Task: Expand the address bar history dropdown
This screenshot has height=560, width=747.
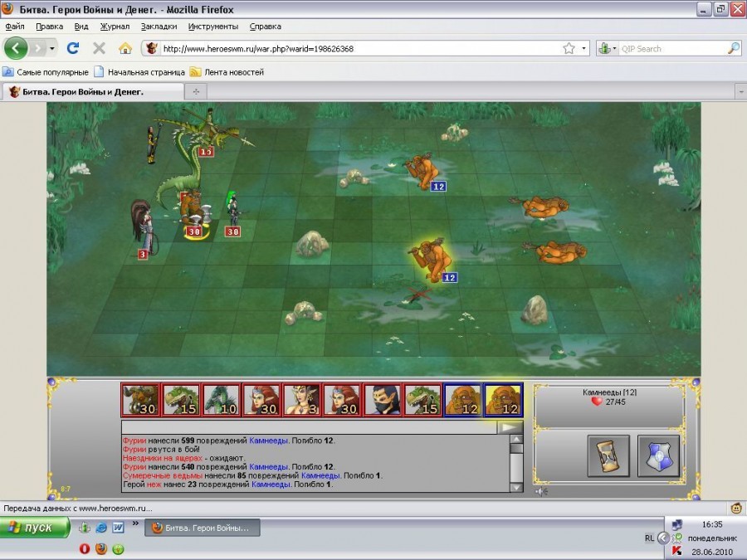Action: click(x=583, y=48)
